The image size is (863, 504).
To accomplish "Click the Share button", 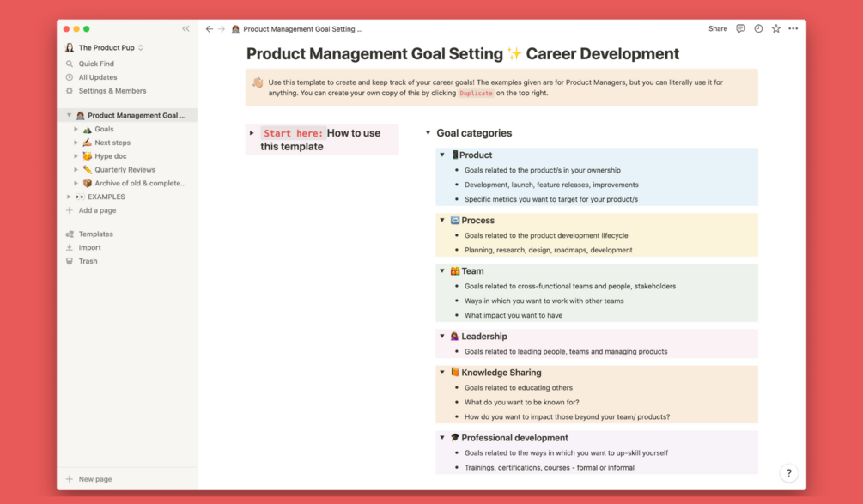I will (x=718, y=28).
